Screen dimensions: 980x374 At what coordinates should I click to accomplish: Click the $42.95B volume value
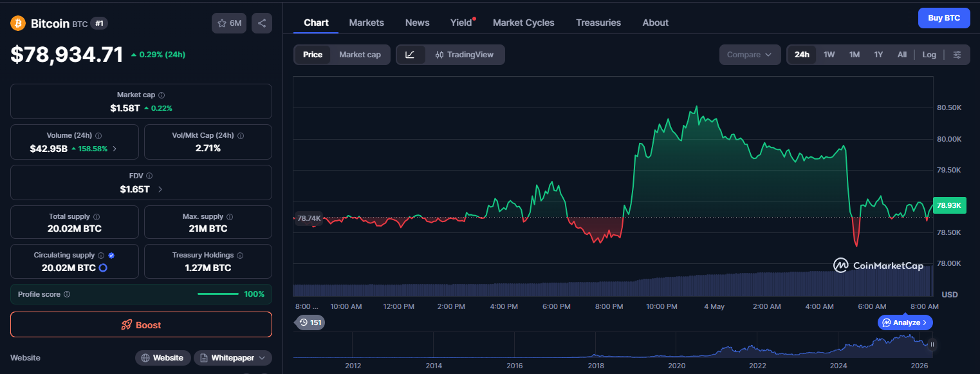click(x=49, y=149)
